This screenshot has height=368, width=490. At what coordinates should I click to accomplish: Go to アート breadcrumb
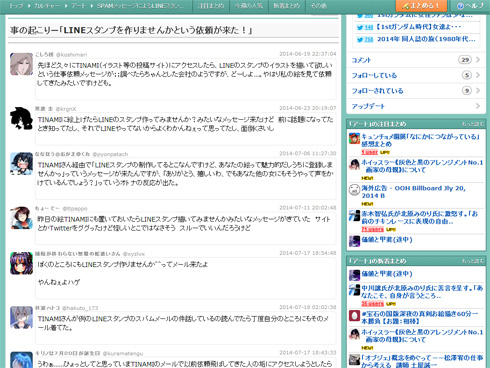(78, 6)
